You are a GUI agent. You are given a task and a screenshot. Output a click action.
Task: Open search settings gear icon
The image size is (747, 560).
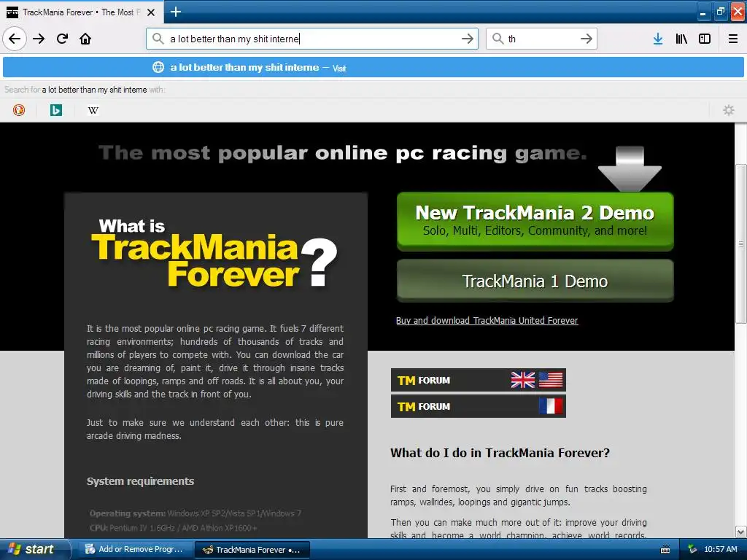pos(729,110)
